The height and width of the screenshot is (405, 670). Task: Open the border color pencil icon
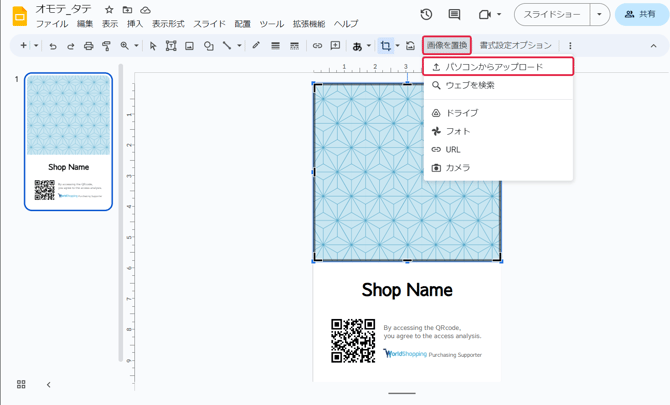(x=256, y=46)
